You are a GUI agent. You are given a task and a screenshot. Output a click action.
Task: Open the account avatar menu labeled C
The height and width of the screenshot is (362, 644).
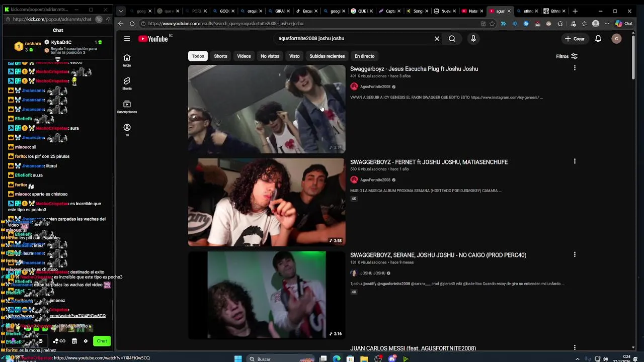pyautogui.click(x=616, y=39)
